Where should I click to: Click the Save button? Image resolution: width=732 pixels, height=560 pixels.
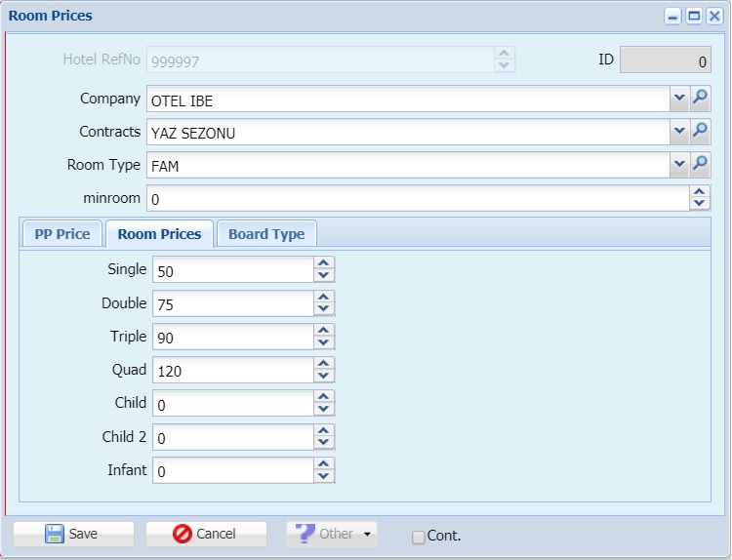click(x=73, y=534)
